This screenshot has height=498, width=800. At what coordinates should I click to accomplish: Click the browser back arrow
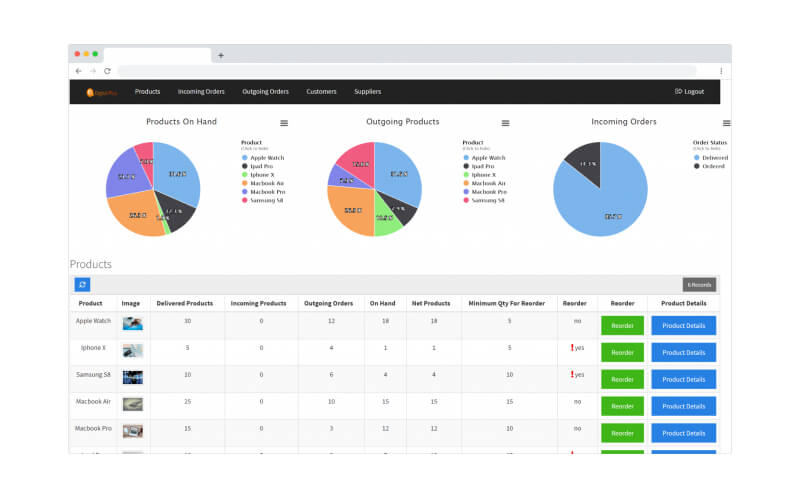[x=80, y=71]
